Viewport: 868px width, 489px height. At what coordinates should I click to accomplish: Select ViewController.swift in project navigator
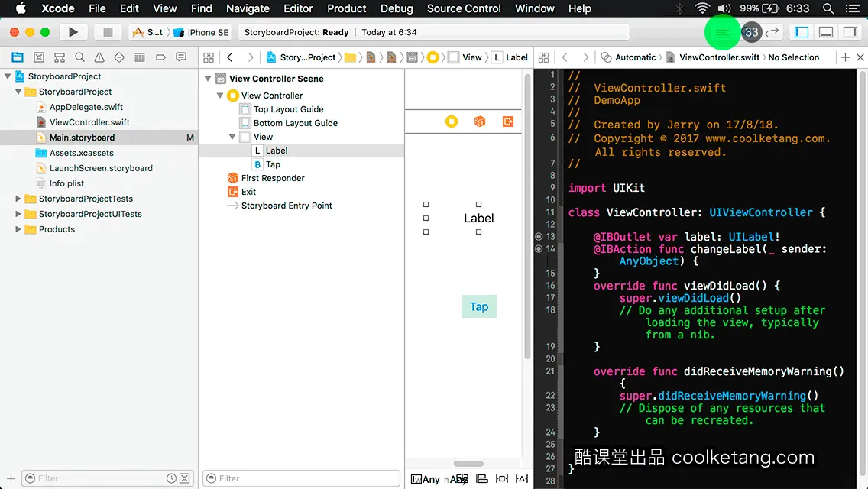(89, 121)
